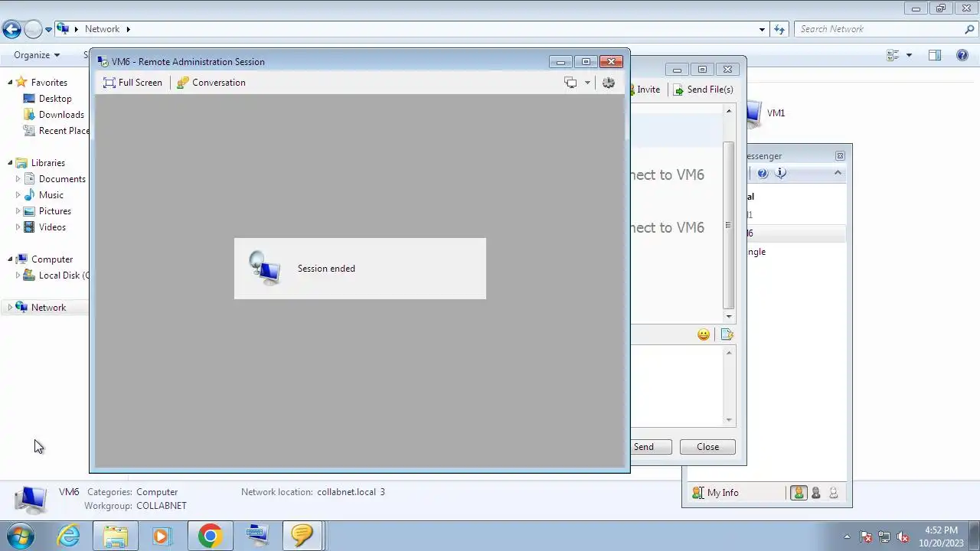Open Explorer help question mark icon
This screenshot has height=551, width=980.
[x=962, y=55]
